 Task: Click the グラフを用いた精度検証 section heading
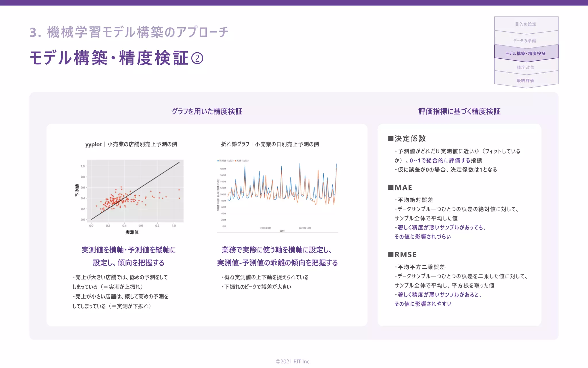207,112
